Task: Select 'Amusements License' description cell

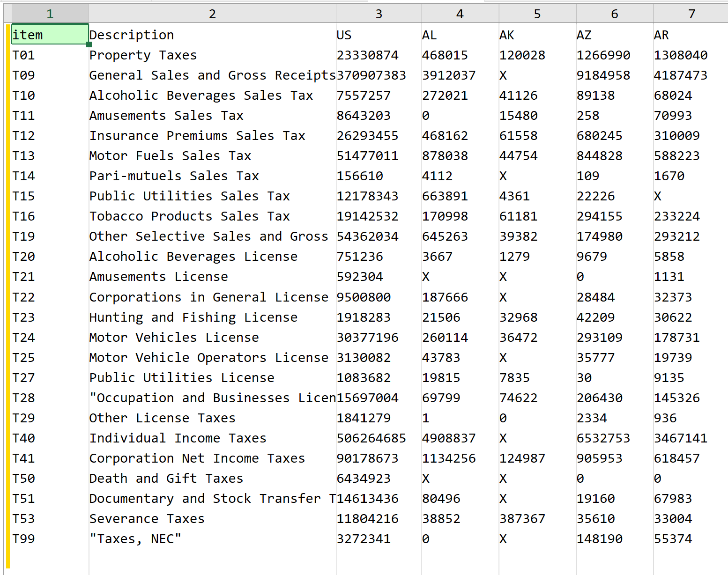Action: 212,276
